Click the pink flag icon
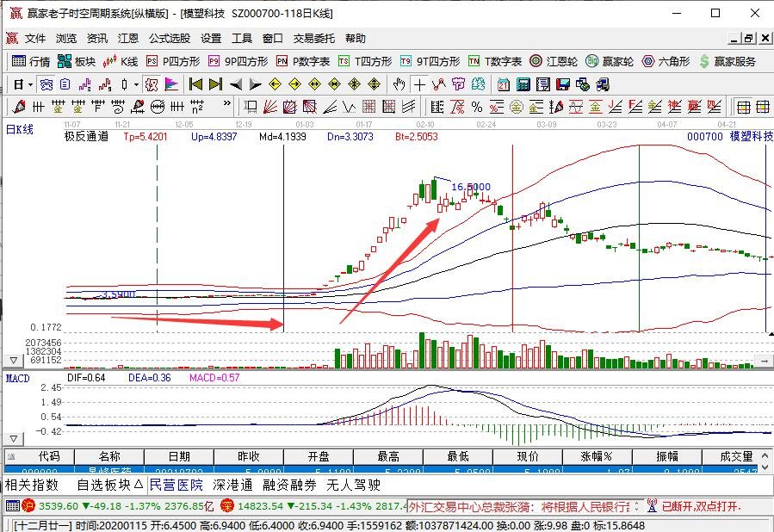 click(x=171, y=85)
